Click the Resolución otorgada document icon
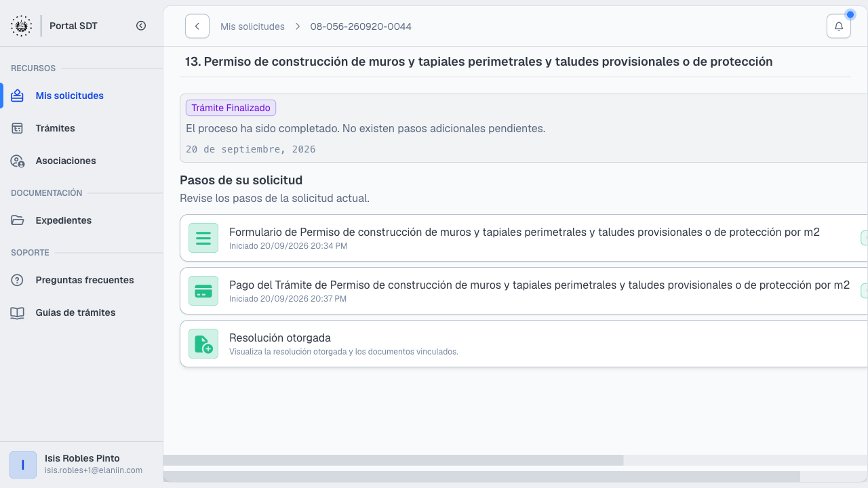The height and width of the screenshot is (488, 868). (203, 344)
